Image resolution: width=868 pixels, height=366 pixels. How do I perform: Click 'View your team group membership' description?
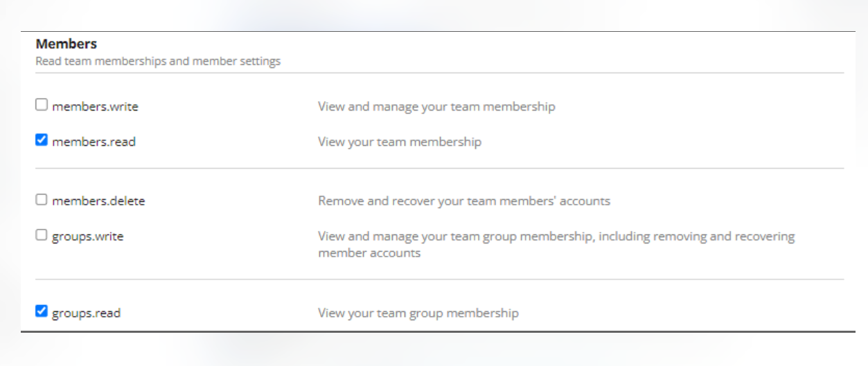tap(418, 313)
